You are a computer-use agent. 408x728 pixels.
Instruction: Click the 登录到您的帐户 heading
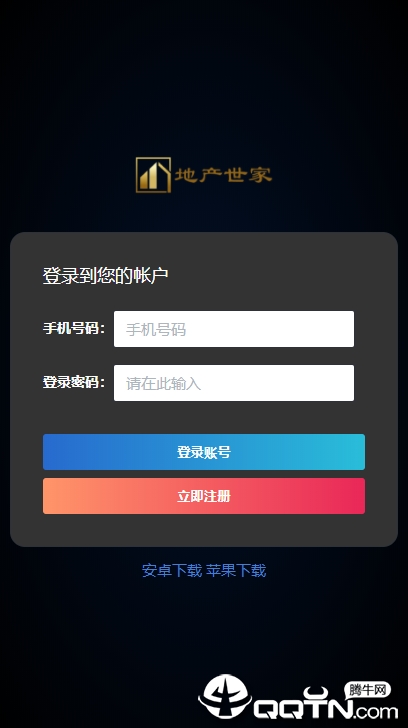[105, 276]
